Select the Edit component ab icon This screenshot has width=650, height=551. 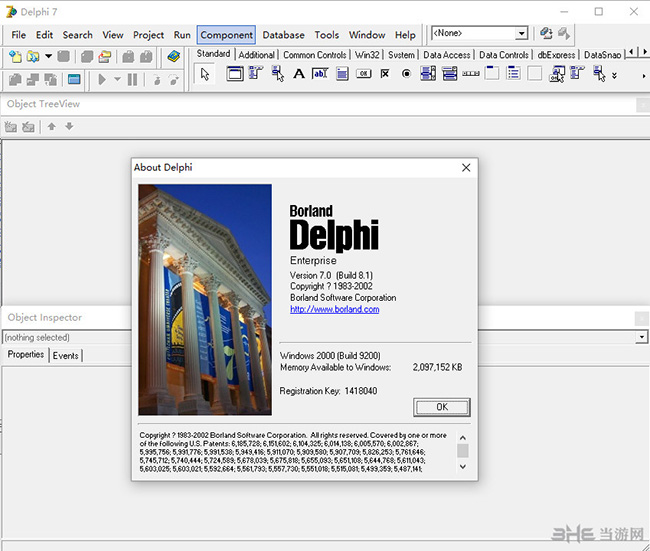pos(320,74)
